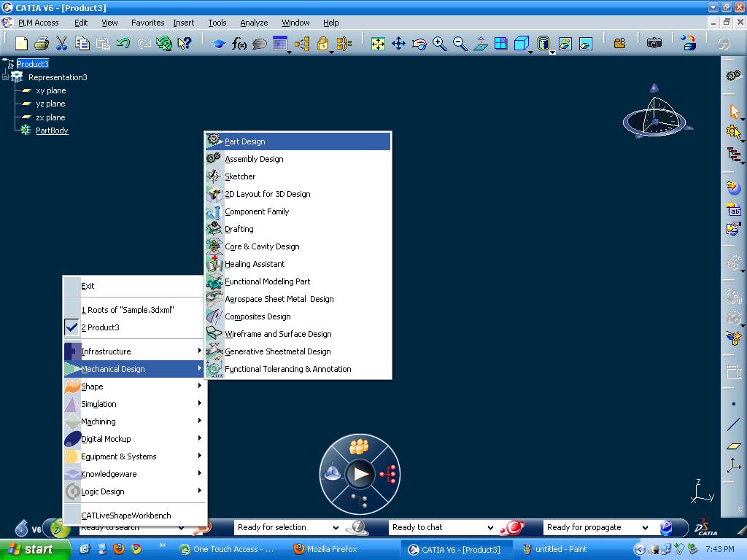
Task: Click the Zoom In magnifier icon
Action: pyautogui.click(x=439, y=44)
